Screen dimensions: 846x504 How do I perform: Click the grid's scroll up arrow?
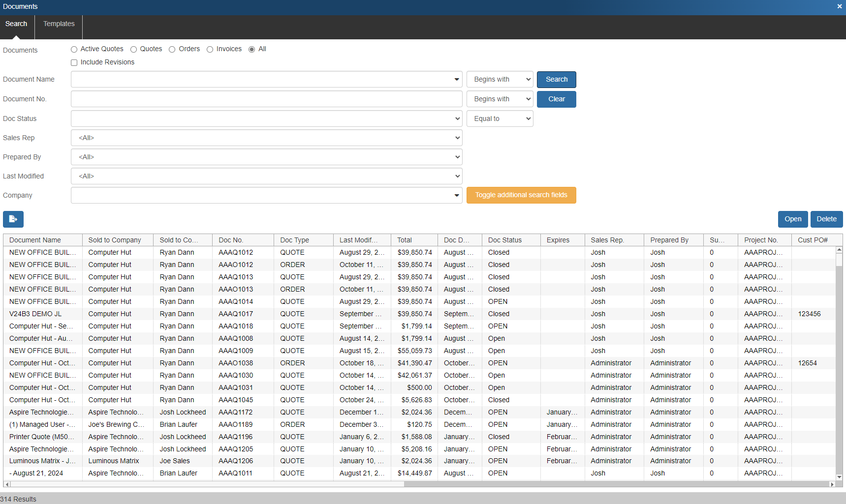tap(839, 250)
